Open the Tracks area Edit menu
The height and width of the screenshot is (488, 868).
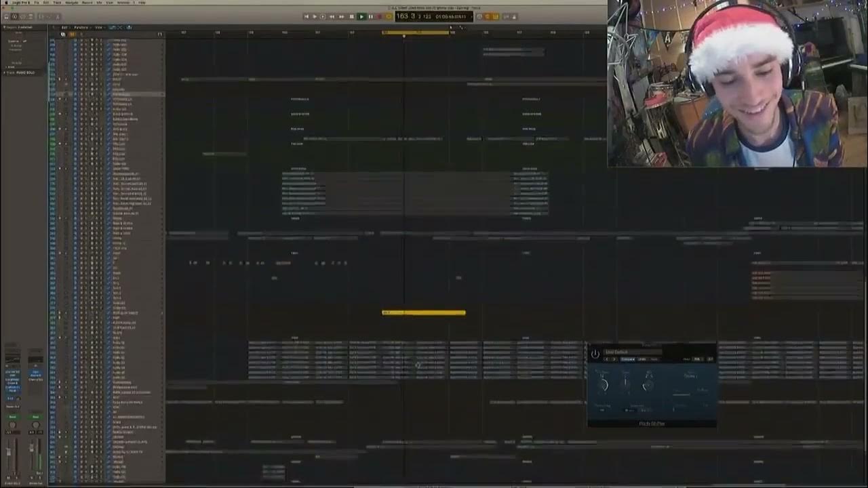pyautogui.click(x=64, y=27)
